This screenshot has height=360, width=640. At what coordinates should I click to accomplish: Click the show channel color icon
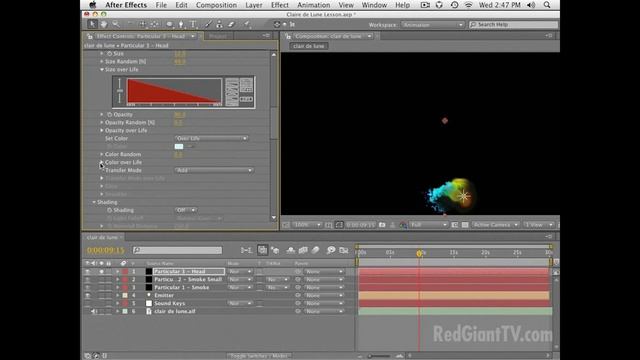(x=403, y=225)
